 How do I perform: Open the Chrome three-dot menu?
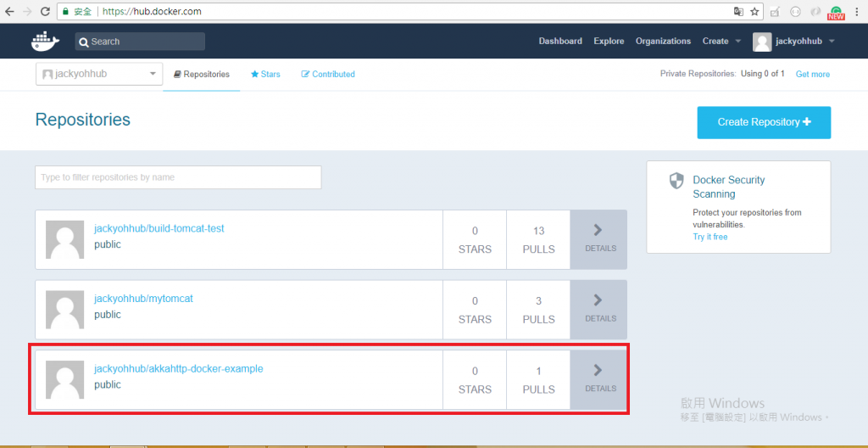pyautogui.click(x=857, y=11)
